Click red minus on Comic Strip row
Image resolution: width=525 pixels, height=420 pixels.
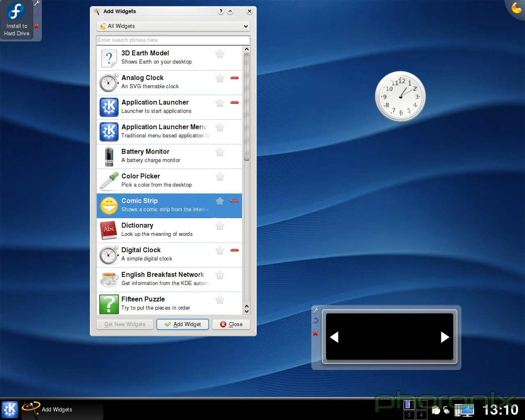(x=235, y=201)
